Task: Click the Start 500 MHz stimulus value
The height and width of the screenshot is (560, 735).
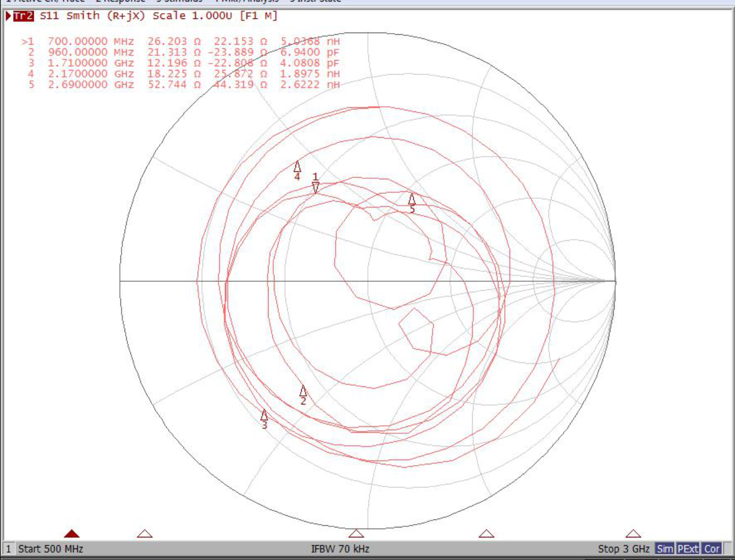Action: click(x=51, y=549)
